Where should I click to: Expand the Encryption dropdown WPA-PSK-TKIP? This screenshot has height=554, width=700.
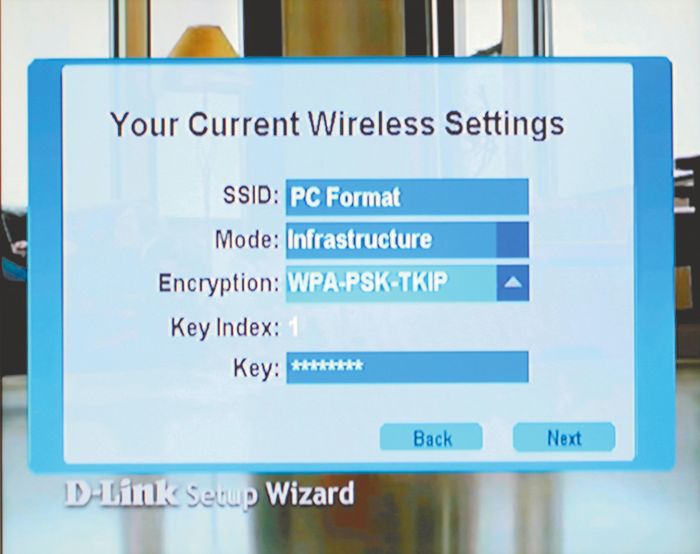pos(407,283)
